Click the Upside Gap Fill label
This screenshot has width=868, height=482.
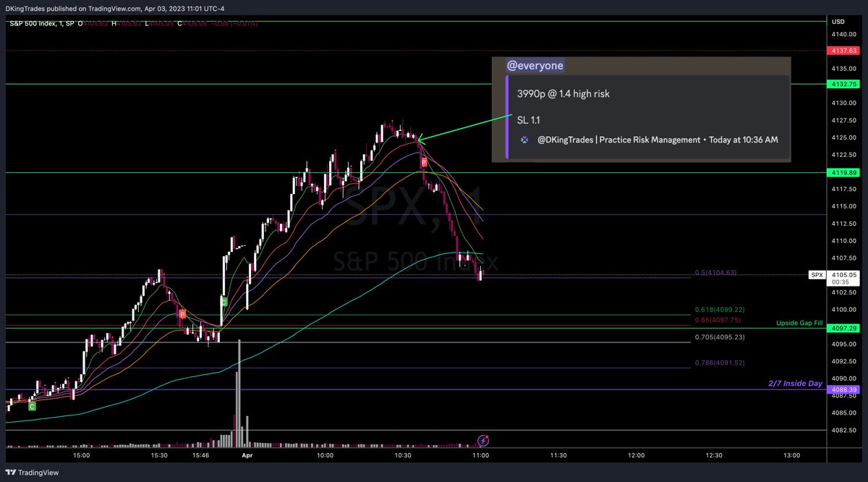pyautogui.click(x=799, y=323)
